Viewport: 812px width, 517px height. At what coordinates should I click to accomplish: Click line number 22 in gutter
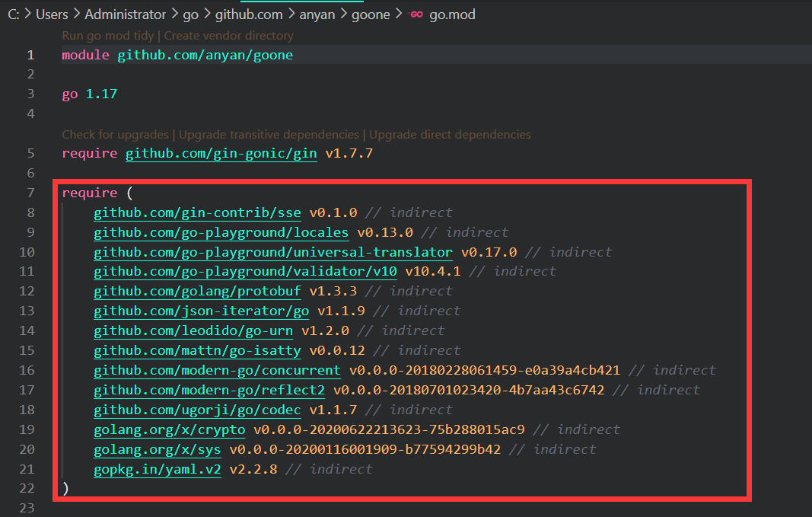[27, 489]
